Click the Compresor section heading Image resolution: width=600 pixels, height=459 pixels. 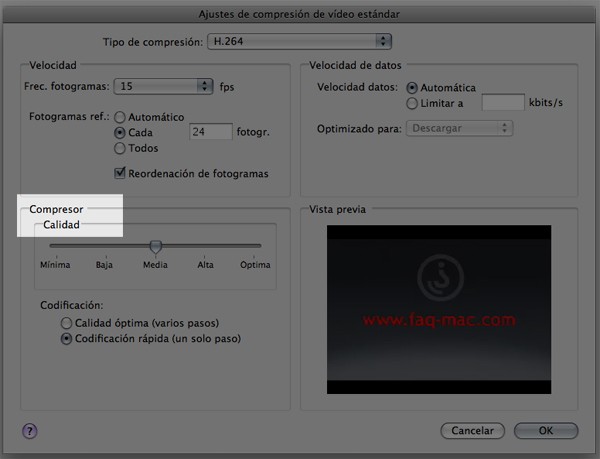click(x=56, y=209)
